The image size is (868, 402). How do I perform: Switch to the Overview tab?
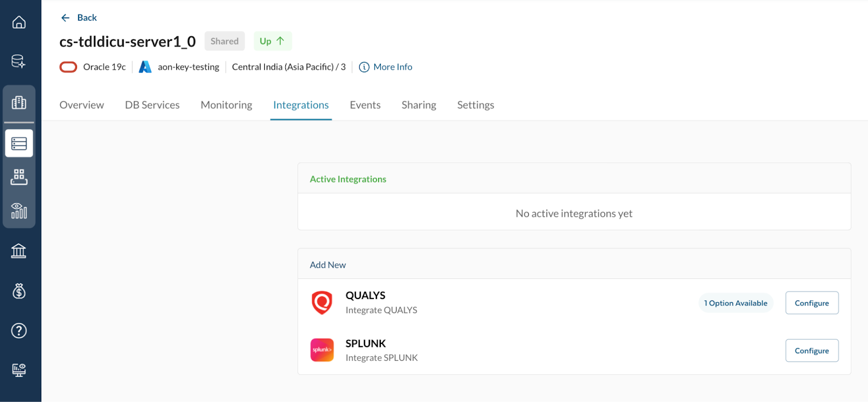[x=82, y=105]
